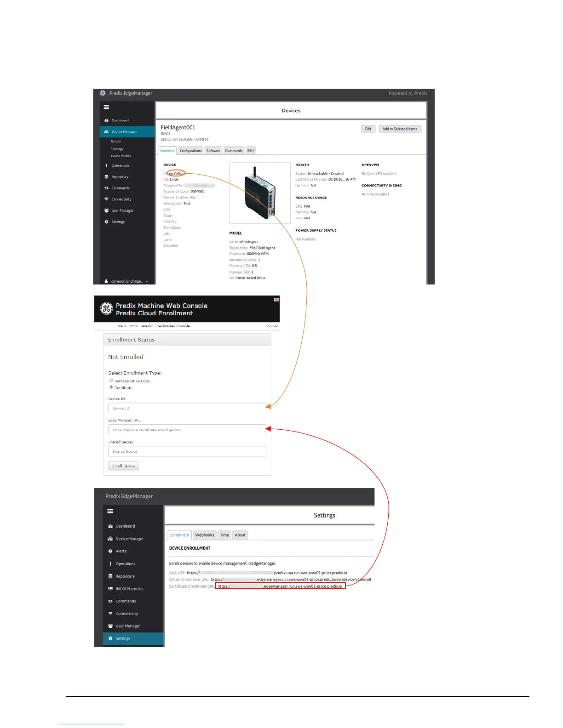Click the Add to Selected Items button
This screenshot has width=563, height=728.
[x=400, y=129]
